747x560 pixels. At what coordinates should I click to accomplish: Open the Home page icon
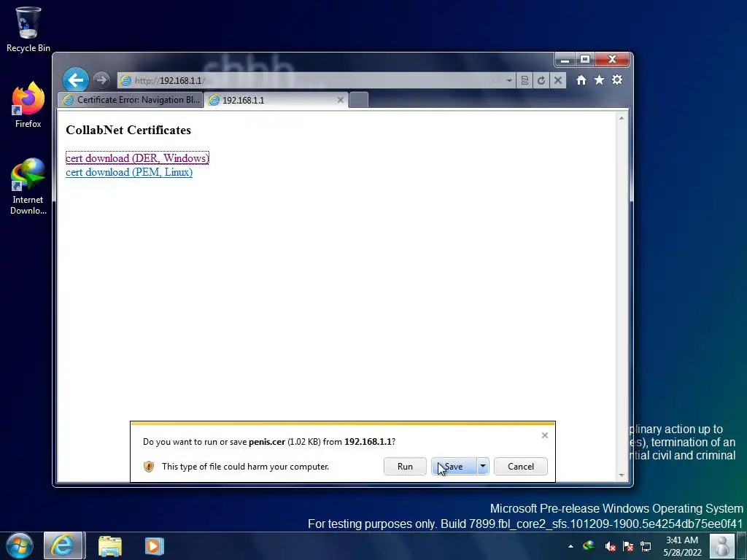coord(581,80)
